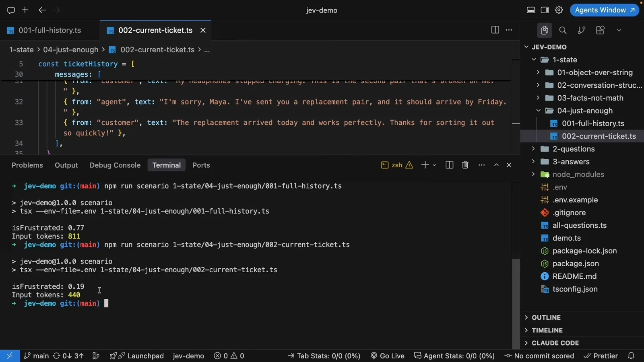This screenshot has width=644, height=362.
Task: Split the editor to the right
Action: pyautogui.click(x=495, y=30)
